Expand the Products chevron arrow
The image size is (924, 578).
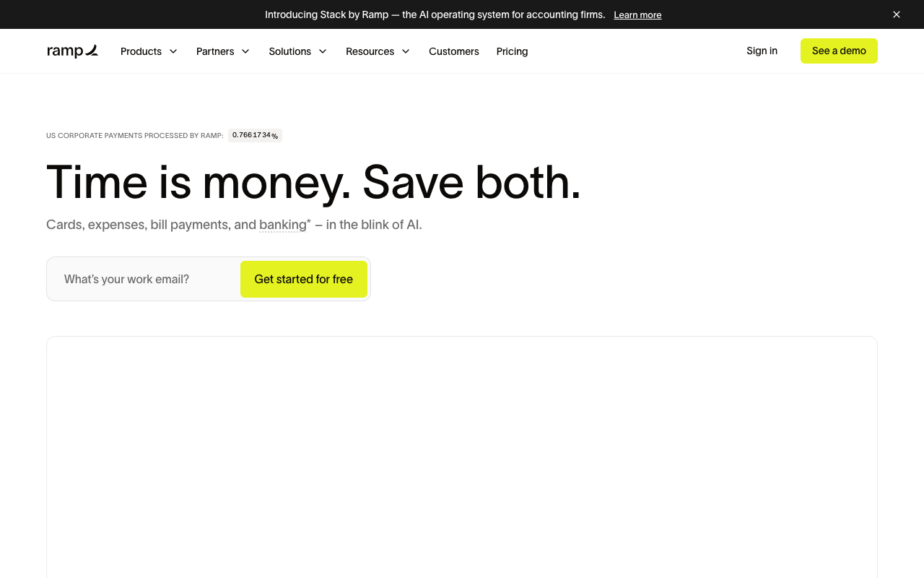173,51
